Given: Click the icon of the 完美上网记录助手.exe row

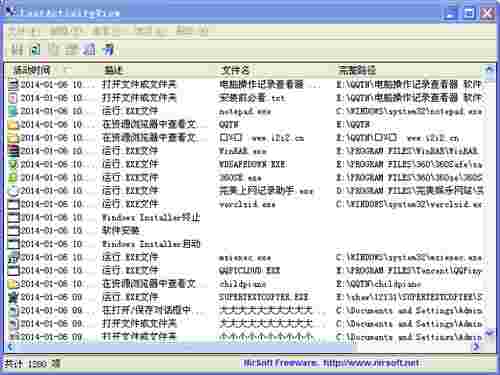Looking at the screenshot, I should point(13,191).
